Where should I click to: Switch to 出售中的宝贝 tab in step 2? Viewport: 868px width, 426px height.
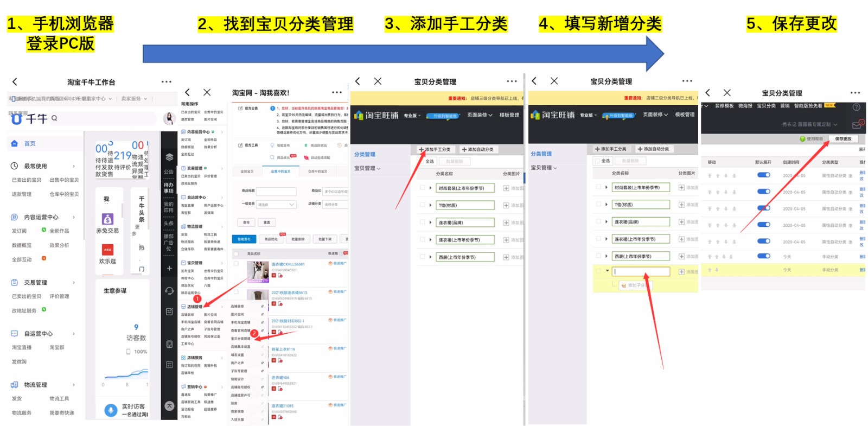click(x=280, y=171)
